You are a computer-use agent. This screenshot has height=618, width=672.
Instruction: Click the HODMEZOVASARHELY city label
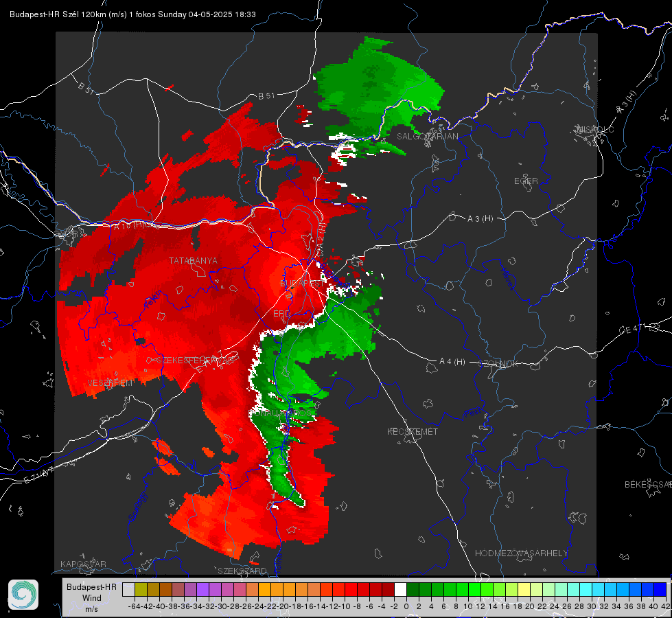[x=521, y=553]
